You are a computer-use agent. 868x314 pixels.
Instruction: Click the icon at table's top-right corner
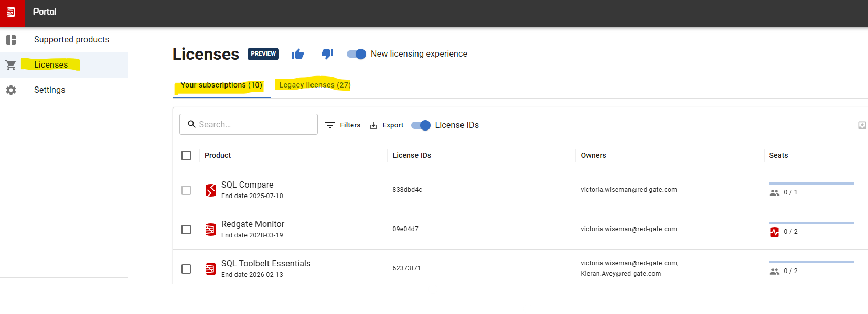point(862,125)
